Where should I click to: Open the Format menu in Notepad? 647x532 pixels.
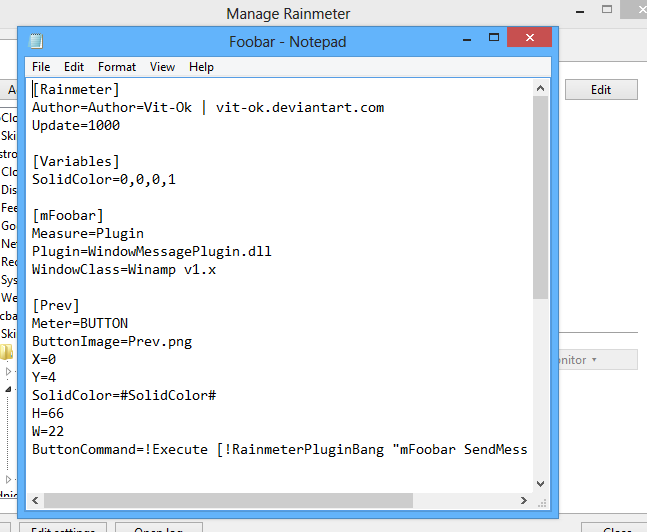tap(117, 67)
